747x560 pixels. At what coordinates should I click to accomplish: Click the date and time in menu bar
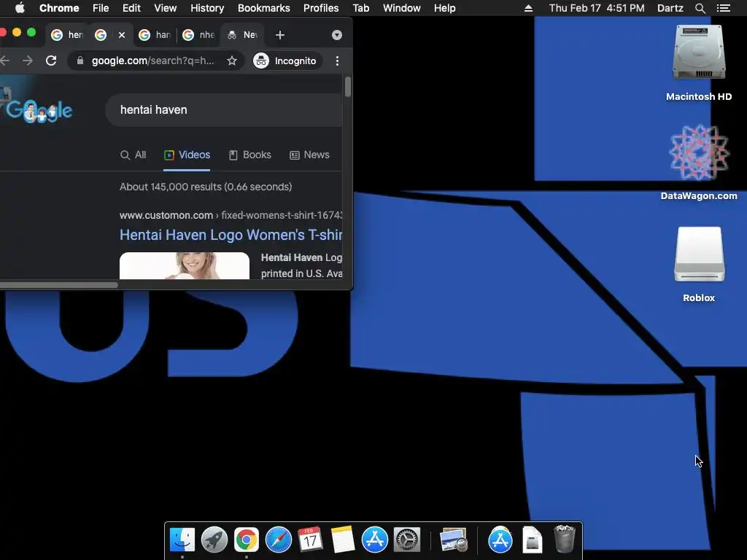[597, 8]
